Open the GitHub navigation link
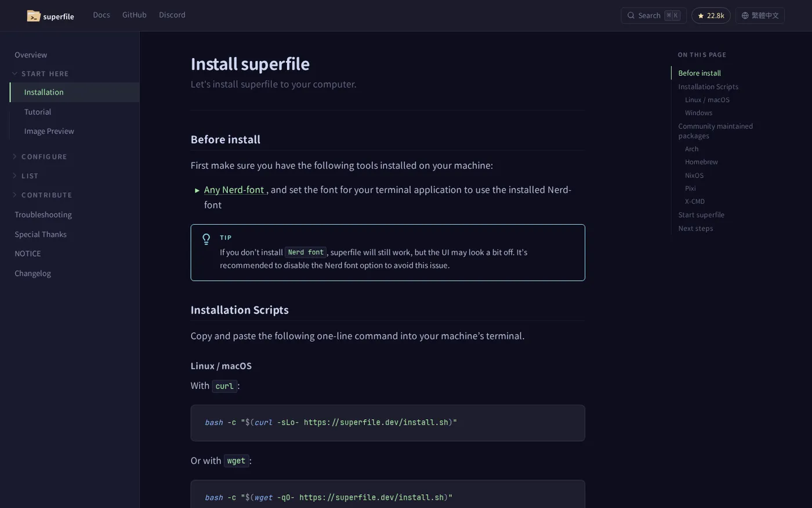 tap(135, 15)
